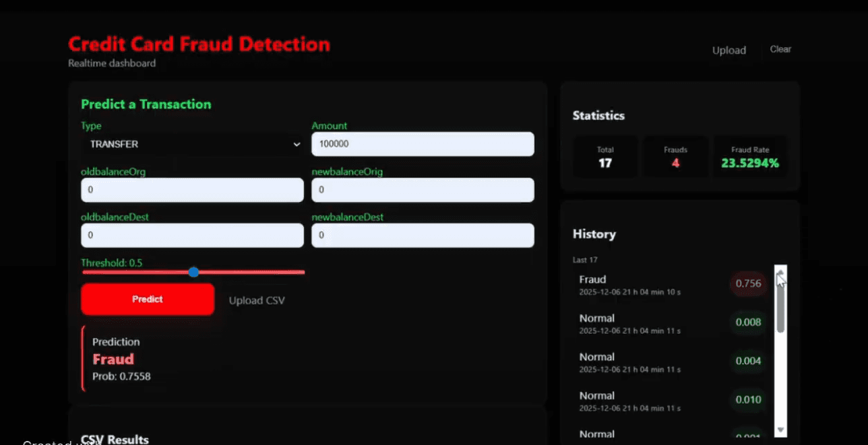Open the transaction Type dropdown showing TRANSFER

(192, 144)
